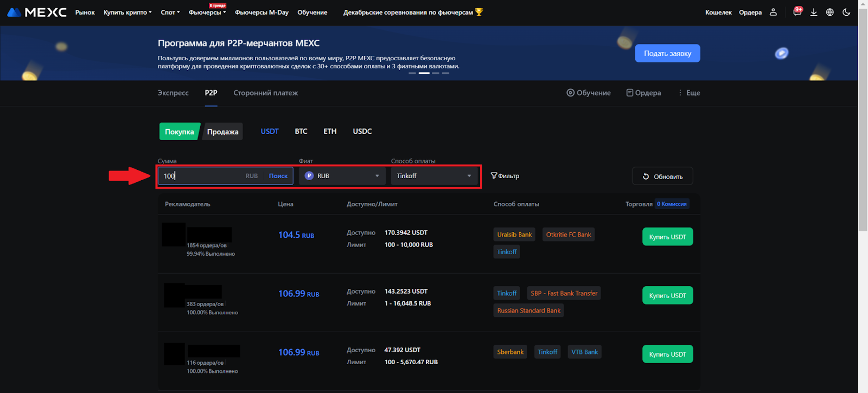Open language globe icon
868x393 pixels.
click(830, 12)
